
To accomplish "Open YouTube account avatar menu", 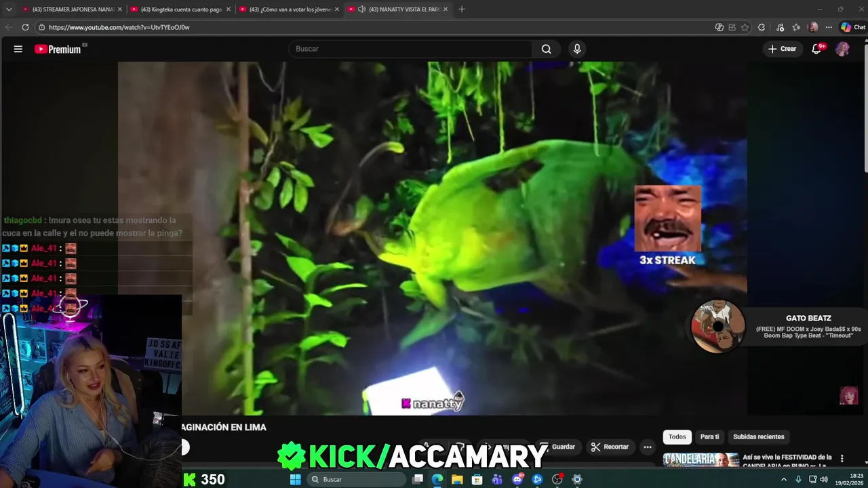I will click(842, 49).
